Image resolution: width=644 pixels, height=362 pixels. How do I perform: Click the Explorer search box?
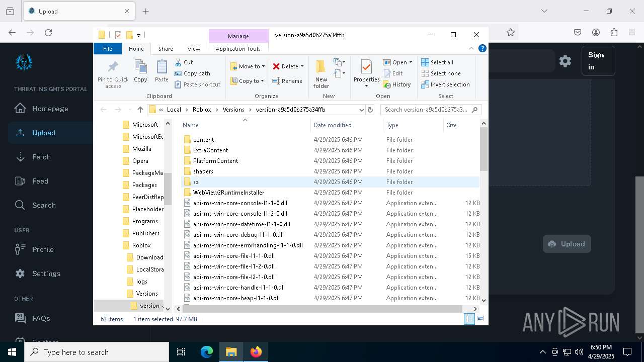(431, 110)
